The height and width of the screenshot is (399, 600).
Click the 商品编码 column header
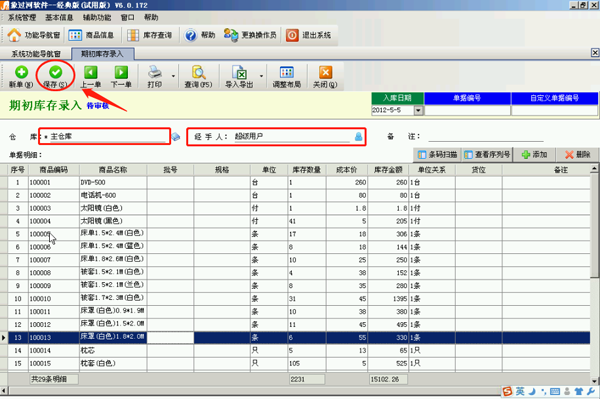[54, 170]
